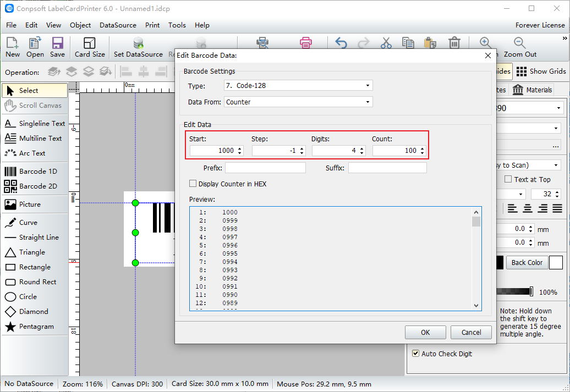Viewport: 570px width, 392px height.
Task: Click justify text alignment icon
Action: [557, 208]
